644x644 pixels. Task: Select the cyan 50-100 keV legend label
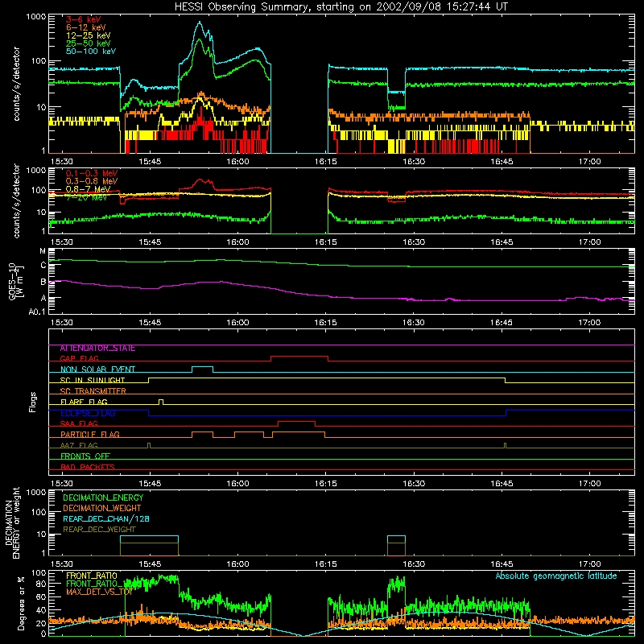[x=91, y=51]
